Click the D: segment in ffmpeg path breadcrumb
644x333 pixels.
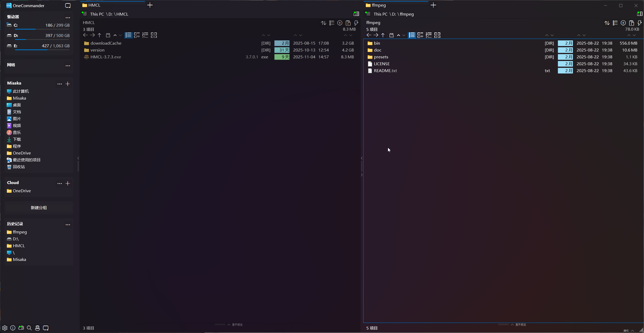coord(394,14)
